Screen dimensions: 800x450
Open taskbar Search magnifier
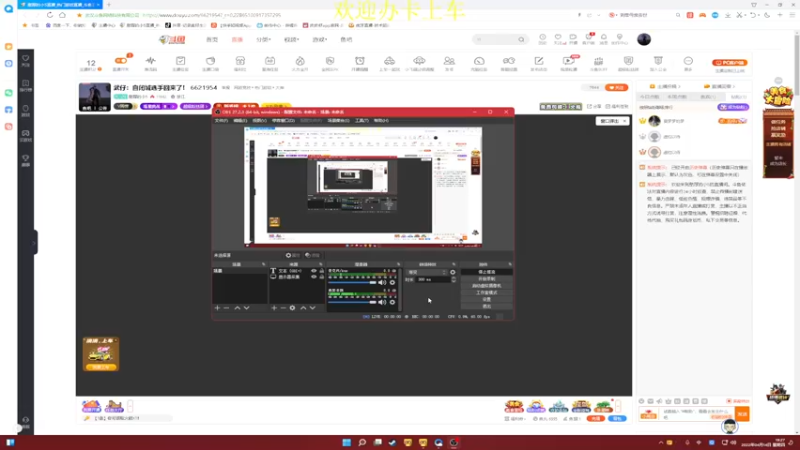[362, 442]
